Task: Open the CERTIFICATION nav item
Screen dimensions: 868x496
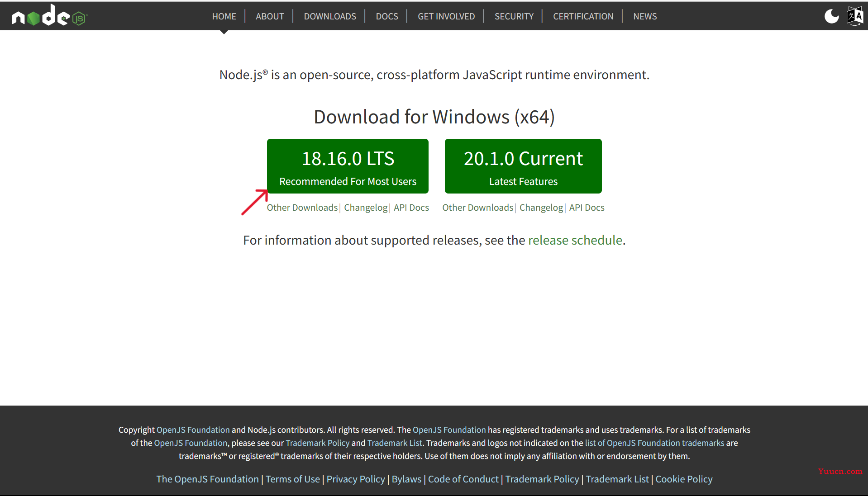Action: coord(583,16)
